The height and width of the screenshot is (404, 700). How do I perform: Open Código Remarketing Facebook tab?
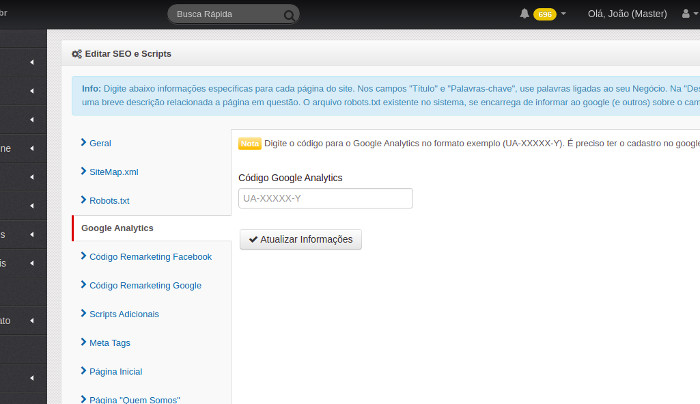click(152, 257)
